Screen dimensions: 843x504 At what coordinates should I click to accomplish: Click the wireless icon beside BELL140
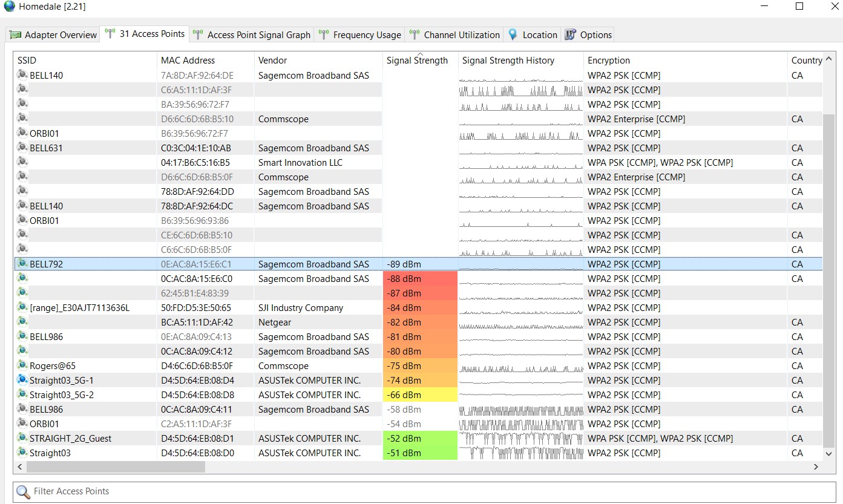[x=22, y=75]
